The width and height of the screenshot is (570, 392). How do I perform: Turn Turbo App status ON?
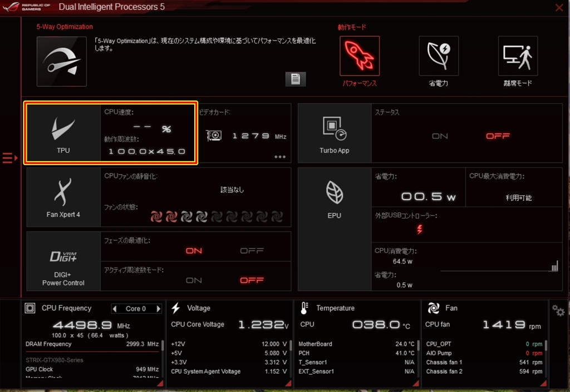[440, 136]
